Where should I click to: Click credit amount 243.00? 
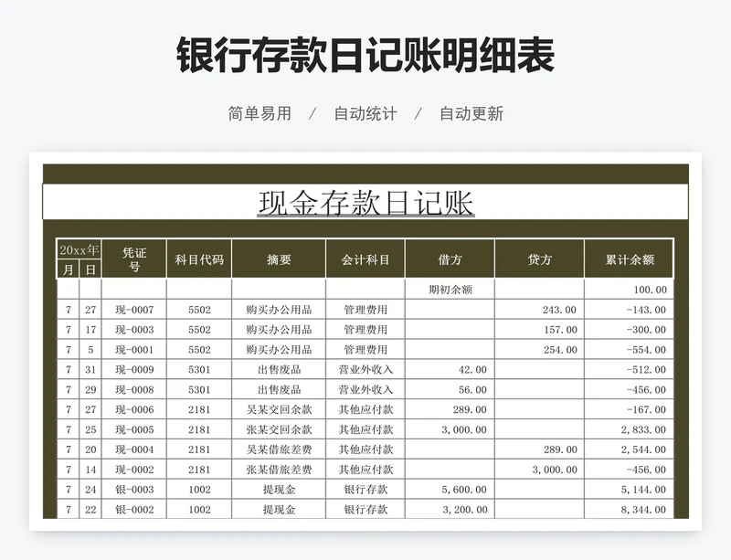[x=539, y=309]
